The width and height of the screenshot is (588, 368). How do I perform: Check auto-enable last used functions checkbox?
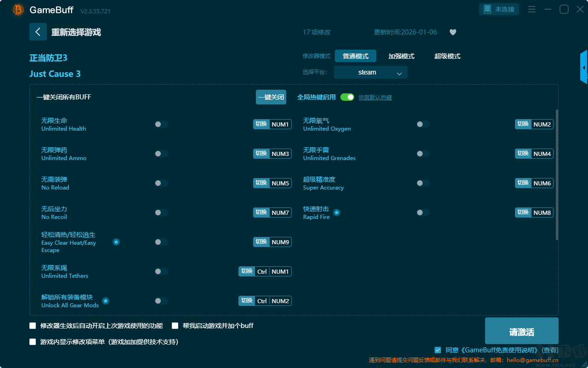33,326
